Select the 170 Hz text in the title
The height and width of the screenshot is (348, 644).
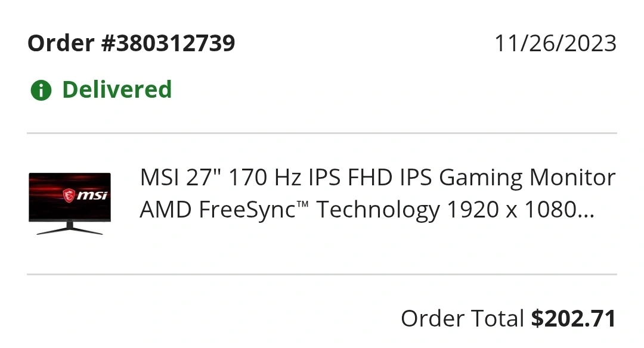pyautogui.click(x=265, y=178)
